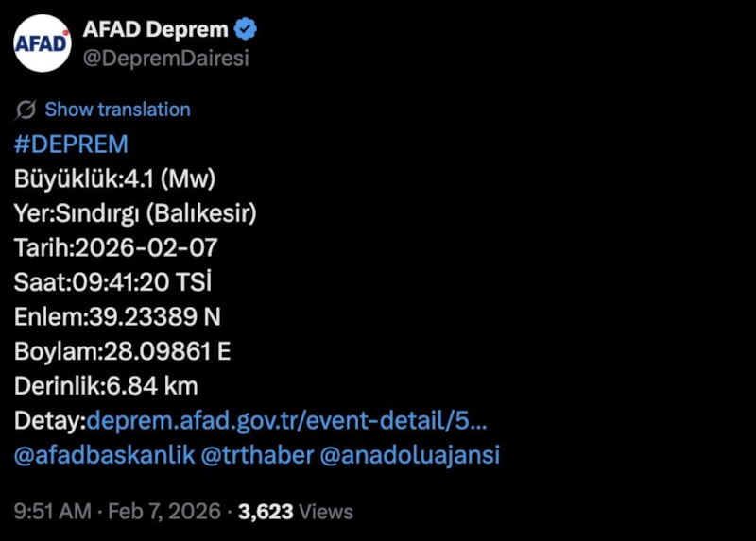Open the #DEPREM hashtag
The image size is (756, 541).
[x=71, y=144]
